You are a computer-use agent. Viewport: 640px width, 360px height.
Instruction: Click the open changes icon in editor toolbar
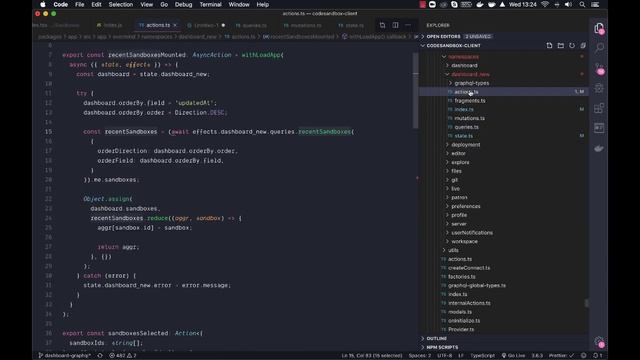tap(382, 25)
